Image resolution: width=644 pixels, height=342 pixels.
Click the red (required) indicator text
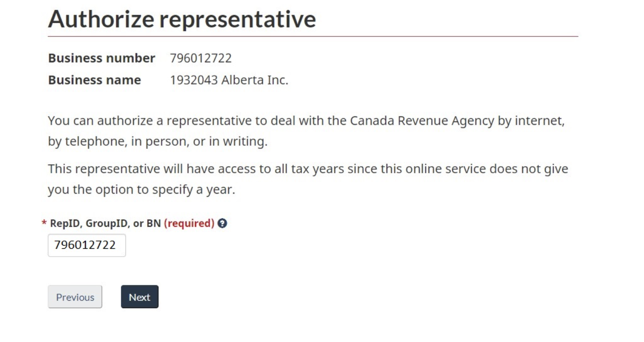(x=189, y=223)
